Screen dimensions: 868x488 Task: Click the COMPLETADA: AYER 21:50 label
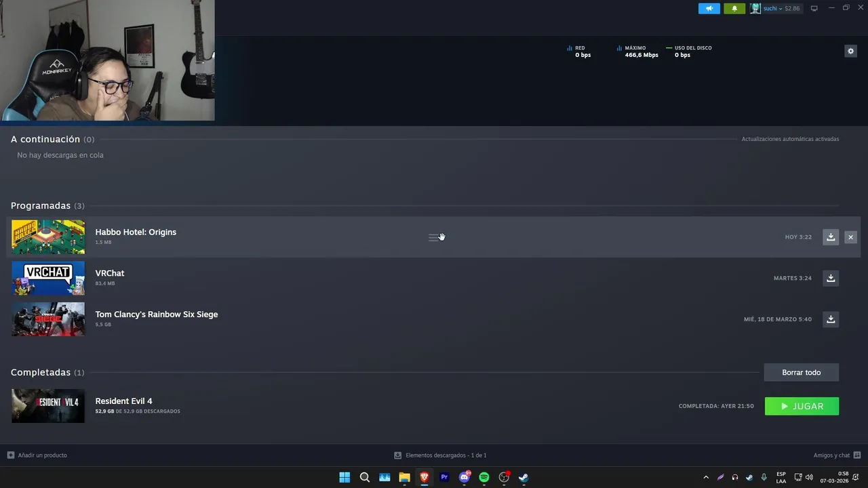pyautogui.click(x=716, y=406)
